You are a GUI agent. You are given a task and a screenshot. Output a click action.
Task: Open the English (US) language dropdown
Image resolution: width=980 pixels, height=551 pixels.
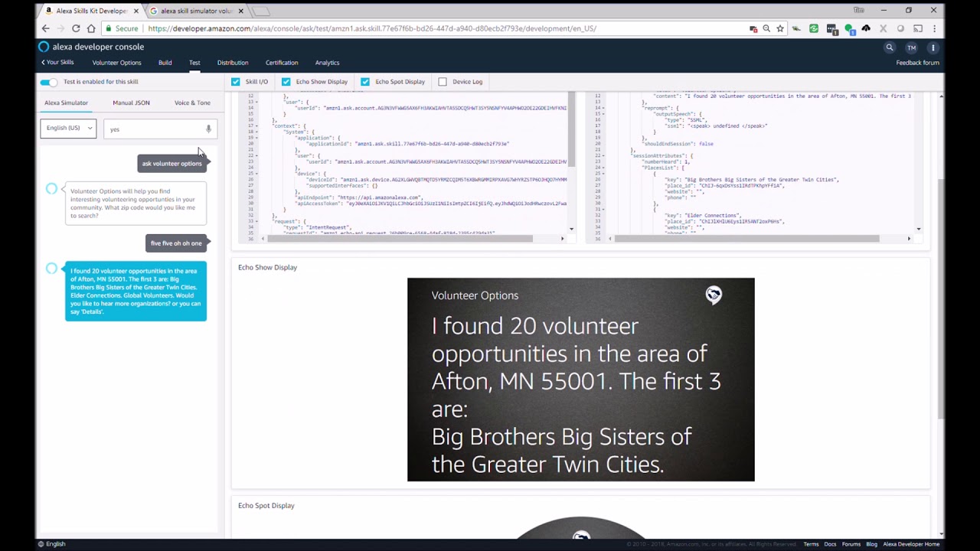68,128
